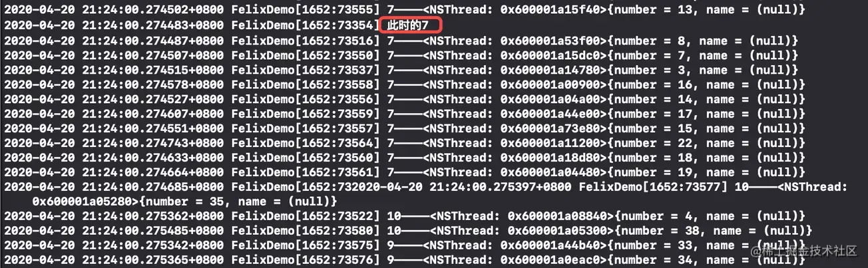The width and height of the screenshot is (868, 268).
Task: Select log entry with number = 19
Action: click(x=405, y=172)
